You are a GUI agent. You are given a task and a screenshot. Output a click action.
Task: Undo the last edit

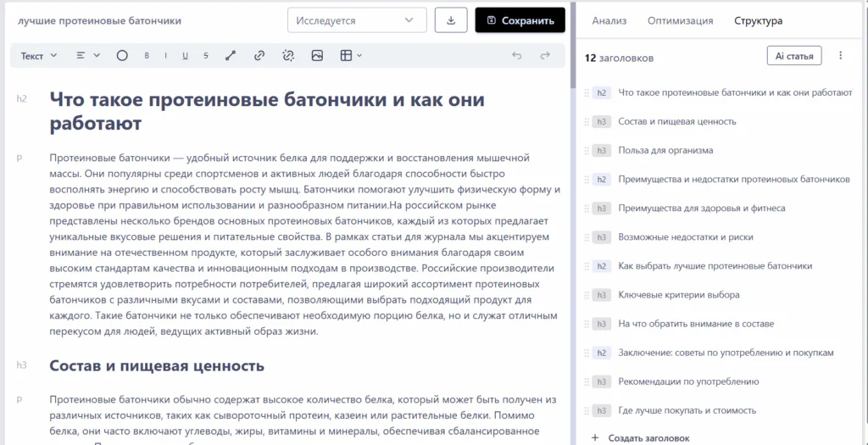click(x=517, y=55)
